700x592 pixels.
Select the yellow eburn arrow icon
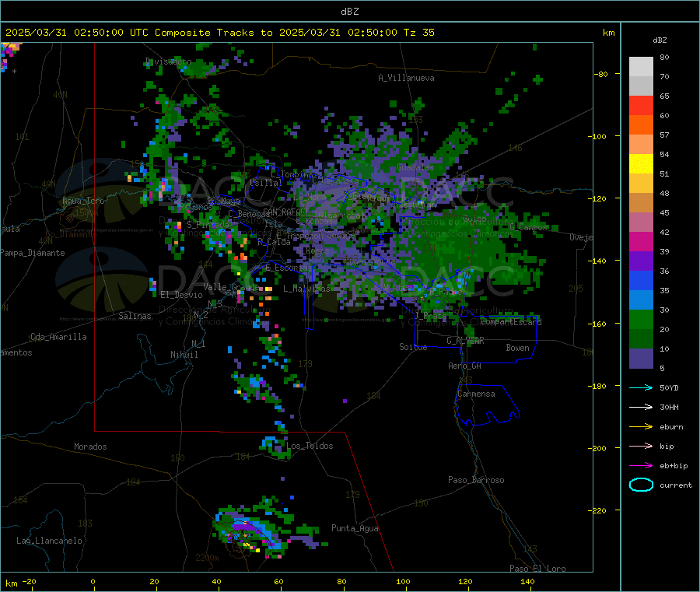[641, 427]
